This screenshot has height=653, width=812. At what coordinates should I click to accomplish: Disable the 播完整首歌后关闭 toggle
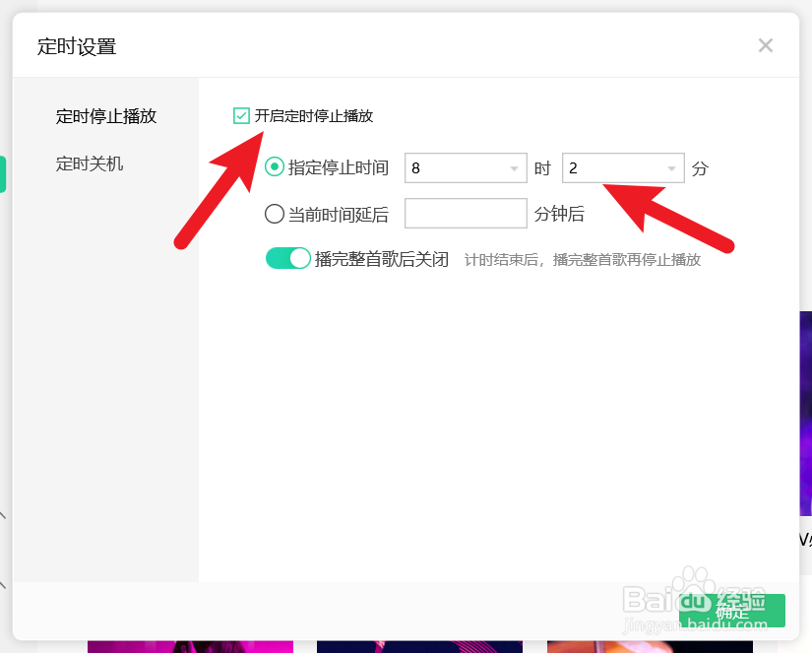[288, 258]
